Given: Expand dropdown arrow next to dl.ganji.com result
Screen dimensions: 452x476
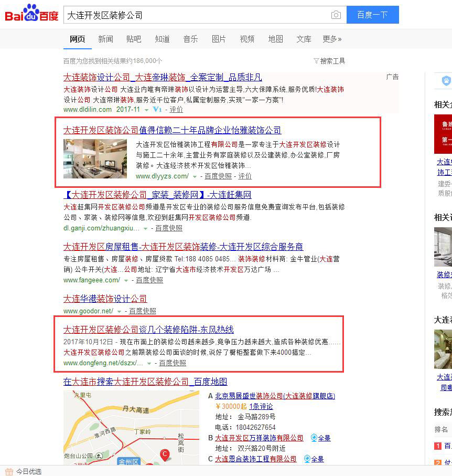Looking at the screenshot, I should (146, 228).
